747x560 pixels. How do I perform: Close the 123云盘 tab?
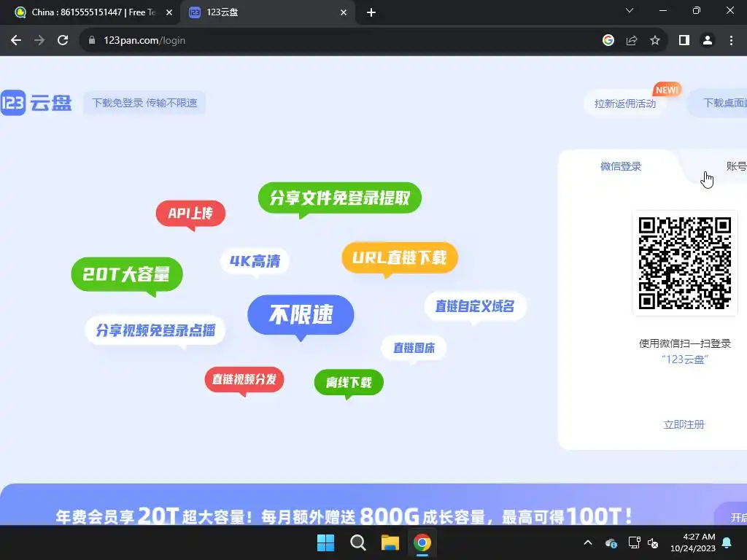tap(344, 12)
